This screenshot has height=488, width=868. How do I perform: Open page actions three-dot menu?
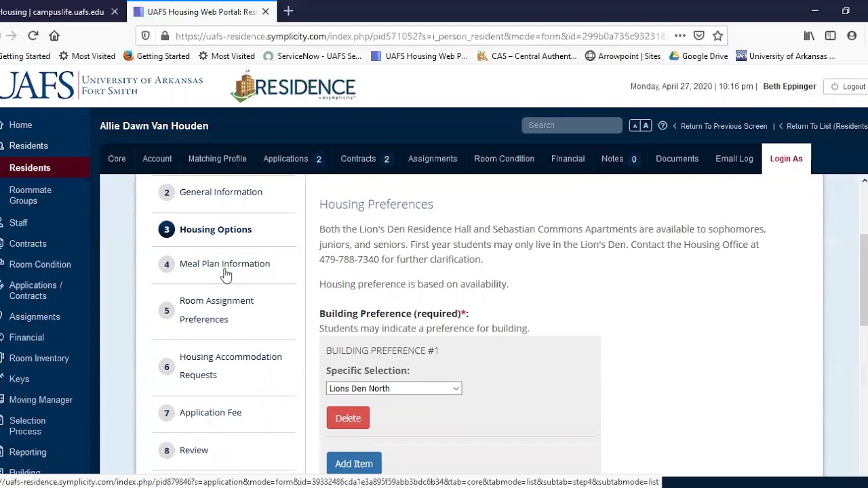pos(680,36)
